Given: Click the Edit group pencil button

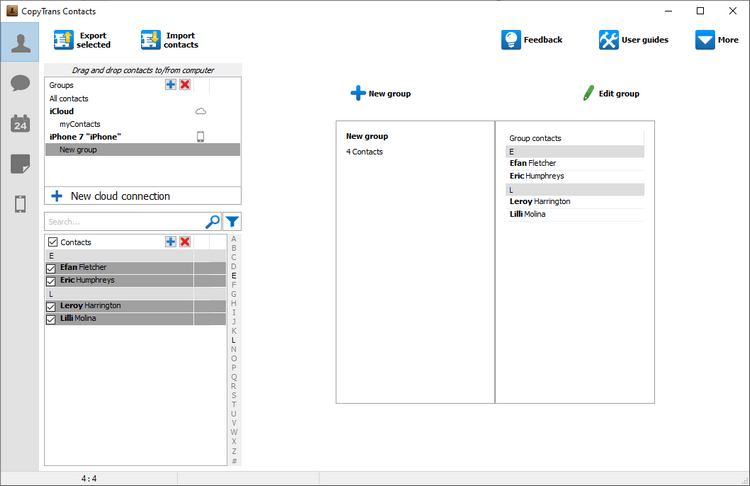Looking at the screenshot, I should pos(611,93).
